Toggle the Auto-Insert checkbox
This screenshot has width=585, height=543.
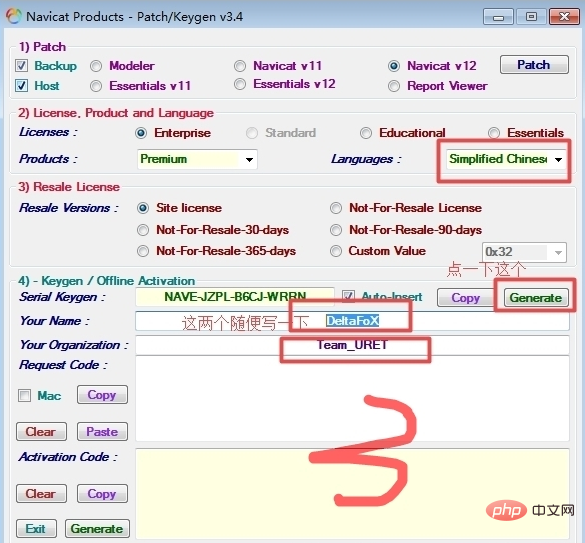tap(348, 297)
